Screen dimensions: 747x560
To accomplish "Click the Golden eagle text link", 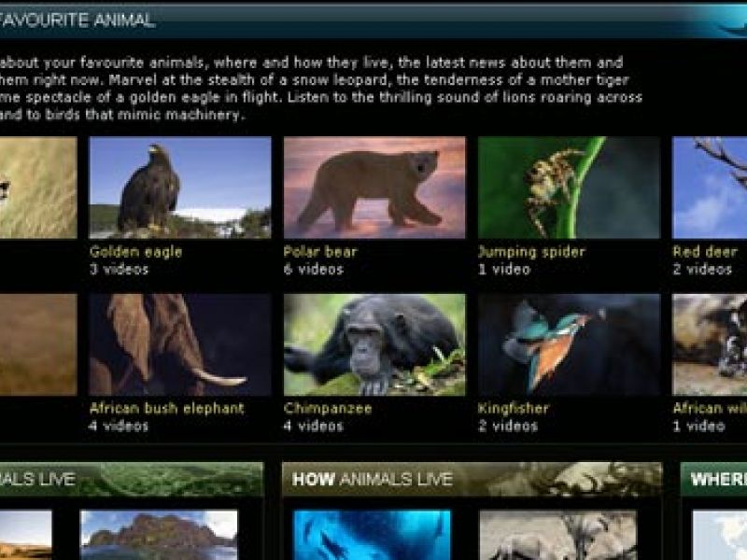I will pos(135,252).
